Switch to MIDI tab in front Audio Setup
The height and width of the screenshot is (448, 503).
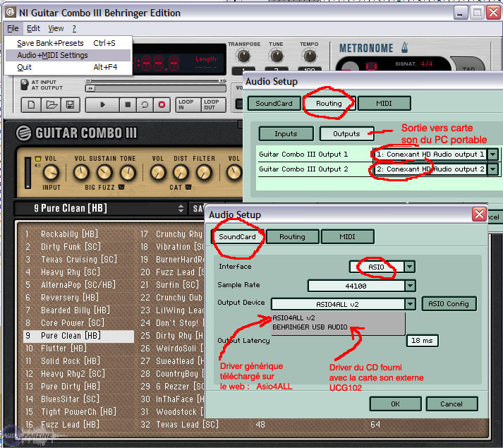point(347,236)
